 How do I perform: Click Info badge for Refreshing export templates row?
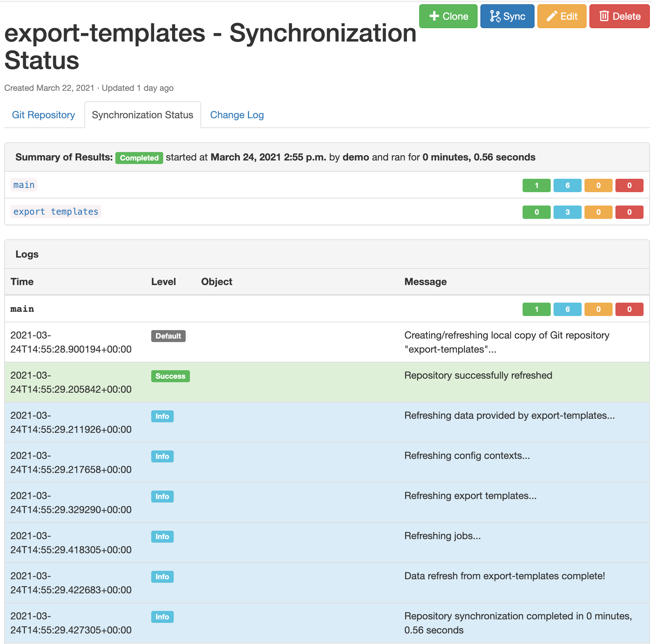click(162, 497)
